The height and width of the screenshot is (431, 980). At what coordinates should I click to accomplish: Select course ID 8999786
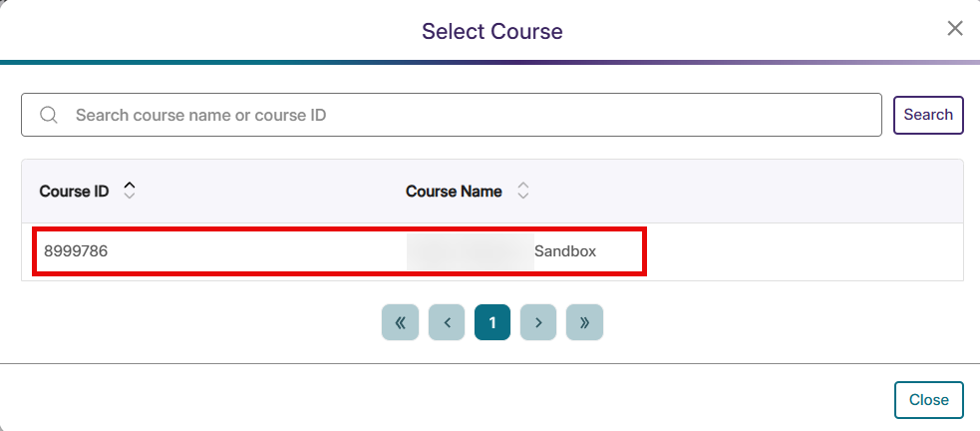[x=76, y=251]
